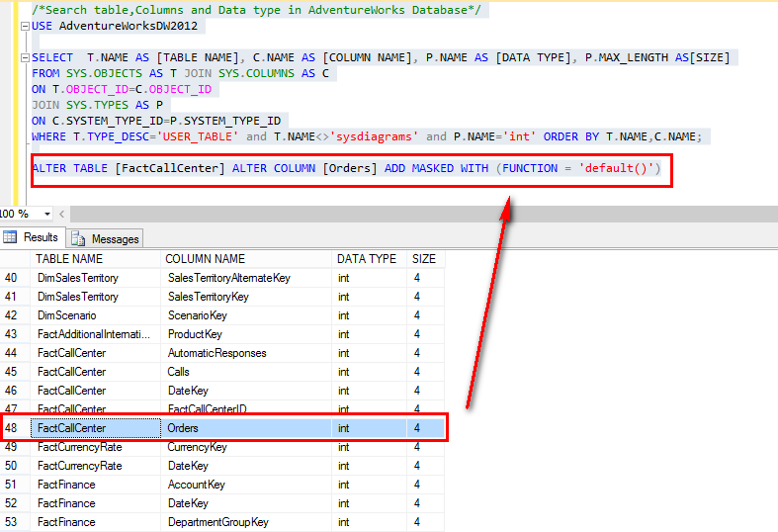Click the AutomaticResponses cell
The width and height of the screenshot is (778, 532).
(x=246, y=353)
